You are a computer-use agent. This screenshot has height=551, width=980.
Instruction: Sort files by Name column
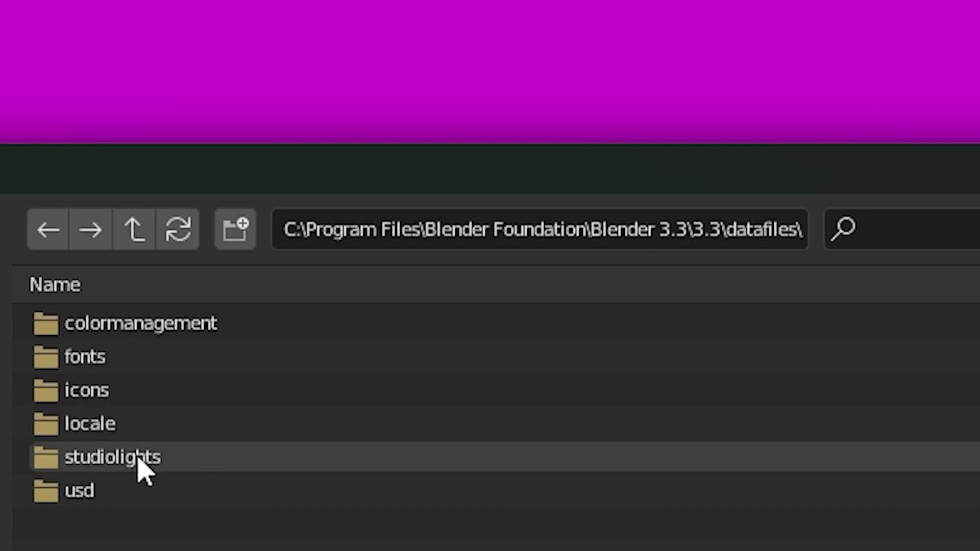point(55,285)
